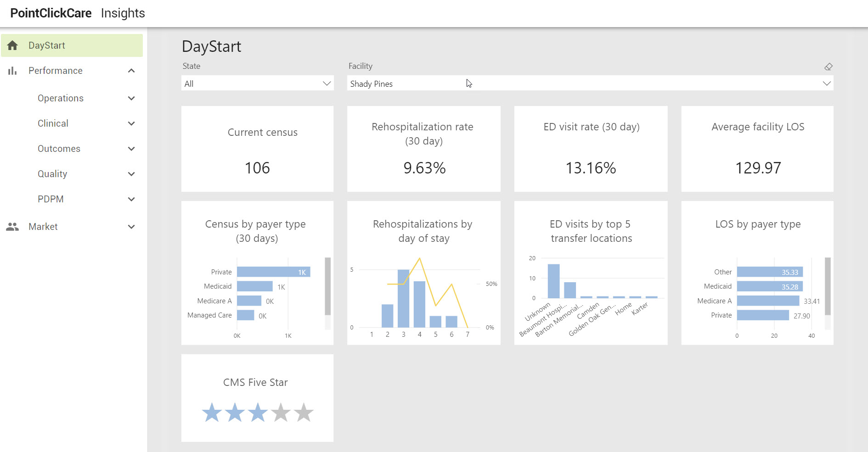Viewport: 868px width, 452px height.
Task: Click the Medicaid 35.28 LOS bar
Action: 770,286
